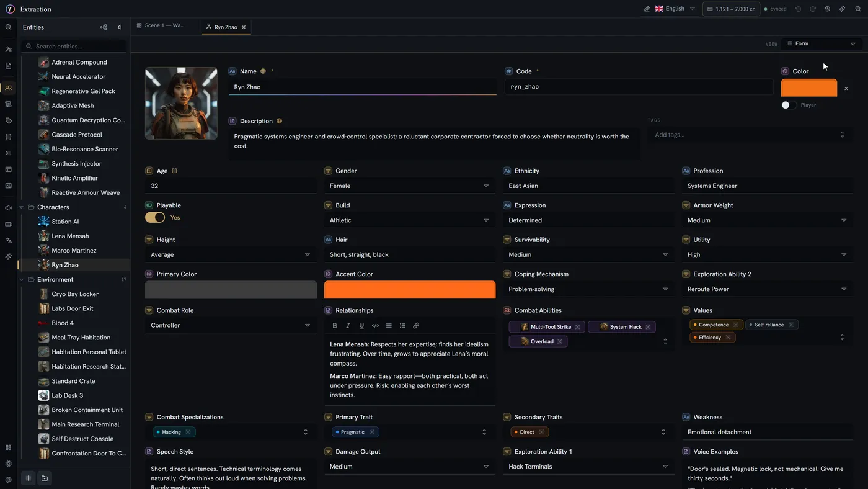This screenshot has height=489, width=868.
Task: Click the italic formatting icon in Relationships
Action: coord(348,326)
